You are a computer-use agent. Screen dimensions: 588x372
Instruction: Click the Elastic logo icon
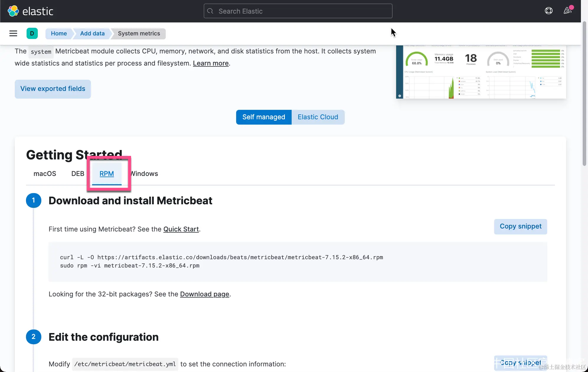pos(13,11)
